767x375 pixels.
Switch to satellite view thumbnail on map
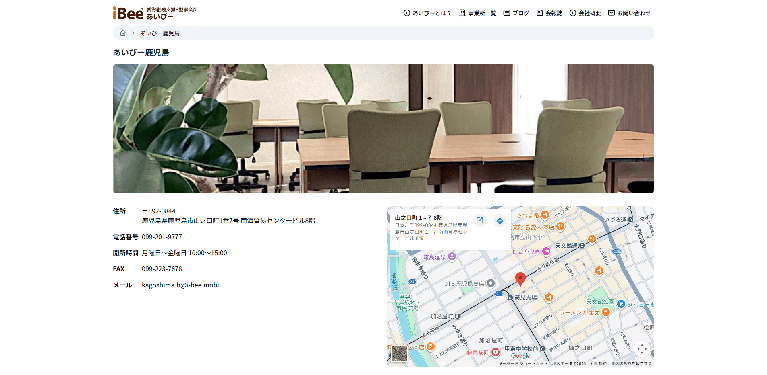[400, 353]
